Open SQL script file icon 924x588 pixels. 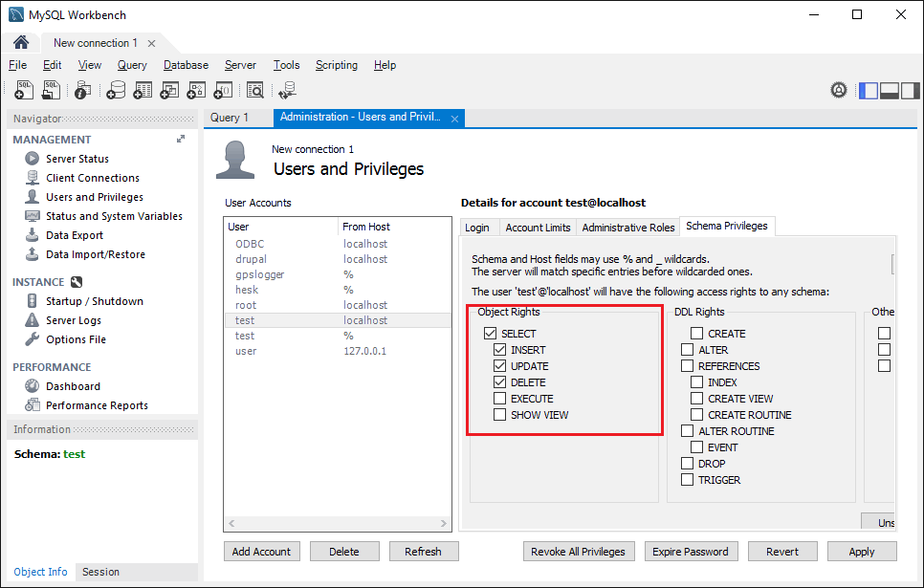click(52, 90)
